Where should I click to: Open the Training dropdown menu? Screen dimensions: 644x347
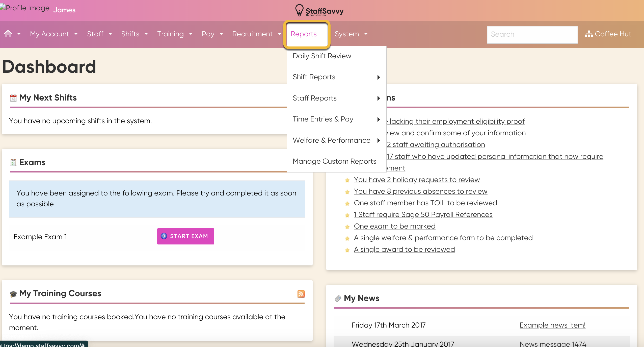(x=175, y=34)
